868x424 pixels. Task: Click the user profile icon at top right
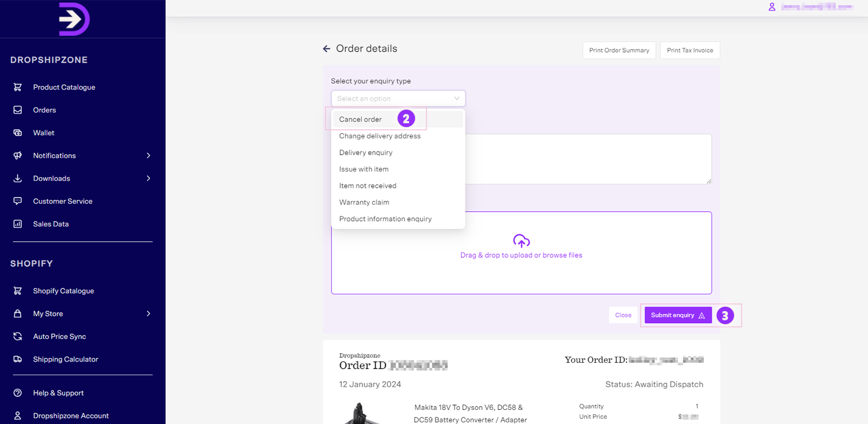[x=772, y=7]
